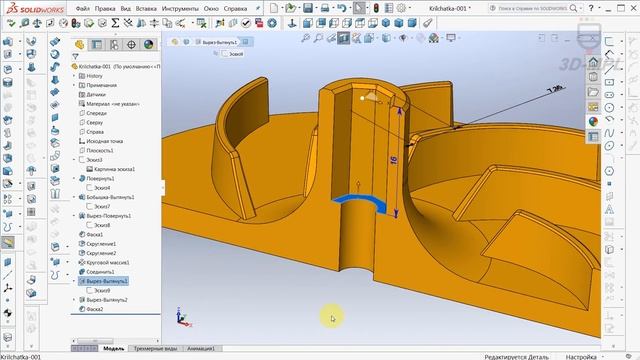
Task: Select the Скругление1 feature
Action: [97, 244]
